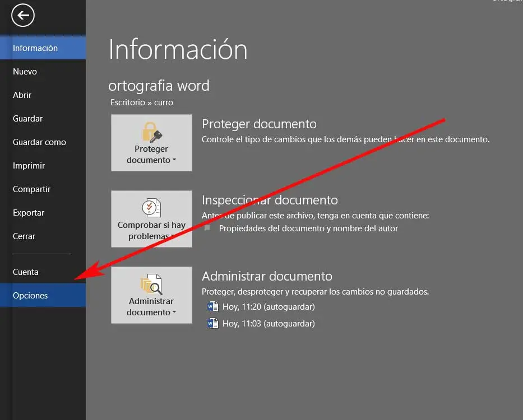Select Guardar in the sidebar
Screen dimensions: 523x420
tap(43, 119)
